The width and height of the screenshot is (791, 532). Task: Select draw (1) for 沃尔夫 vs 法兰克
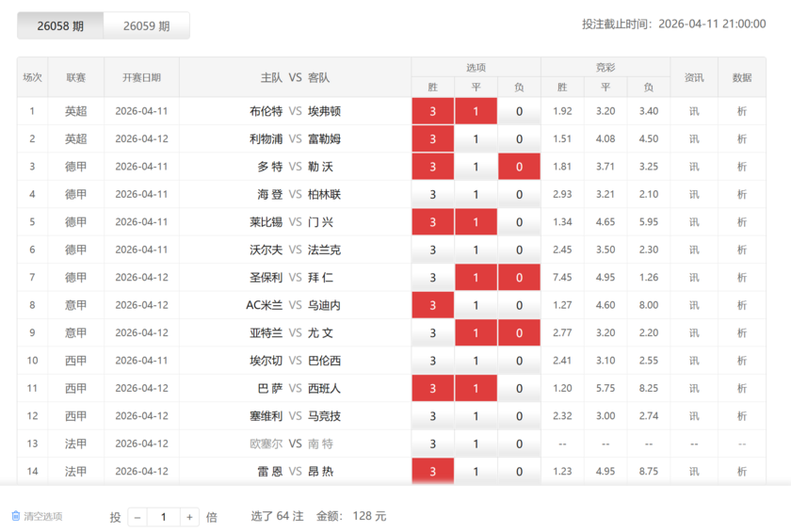click(x=476, y=250)
